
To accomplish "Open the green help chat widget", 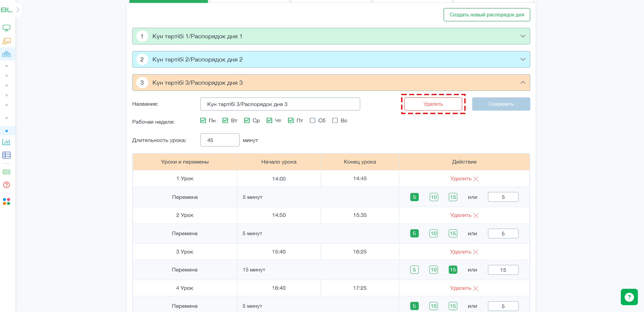I will 629,297.
